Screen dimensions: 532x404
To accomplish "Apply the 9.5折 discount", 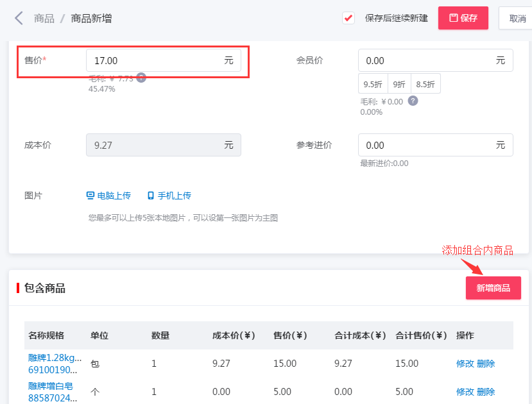I will coord(373,84).
